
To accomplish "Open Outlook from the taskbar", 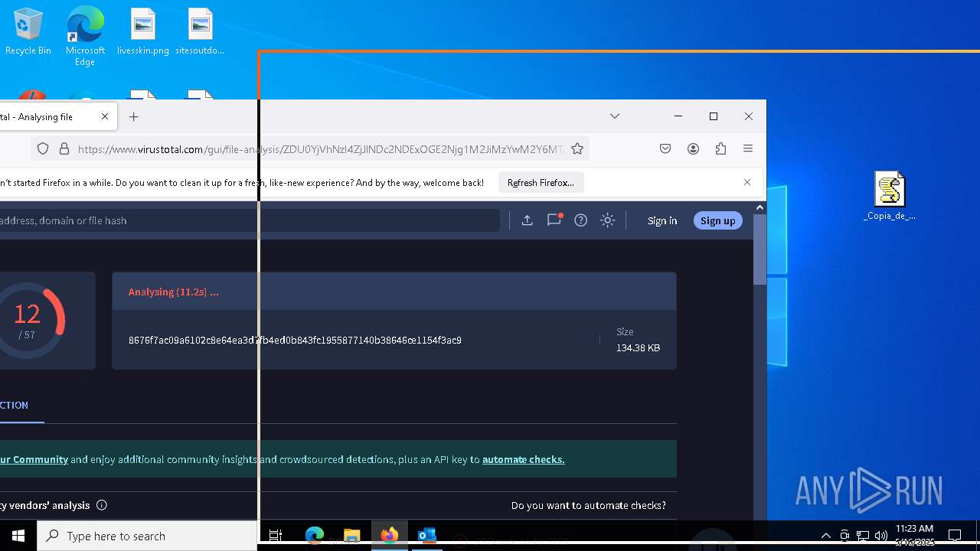I will (x=426, y=536).
